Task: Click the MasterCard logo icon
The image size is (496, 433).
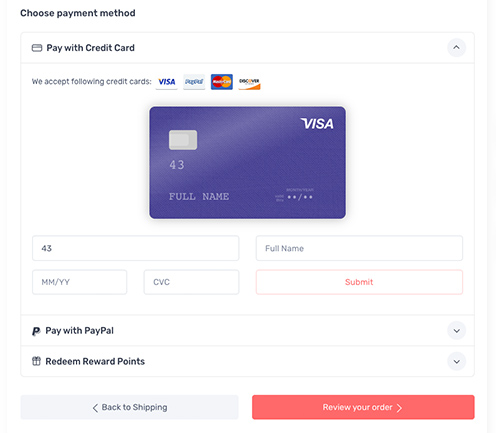Action: pyautogui.click(x=222, y=82)
